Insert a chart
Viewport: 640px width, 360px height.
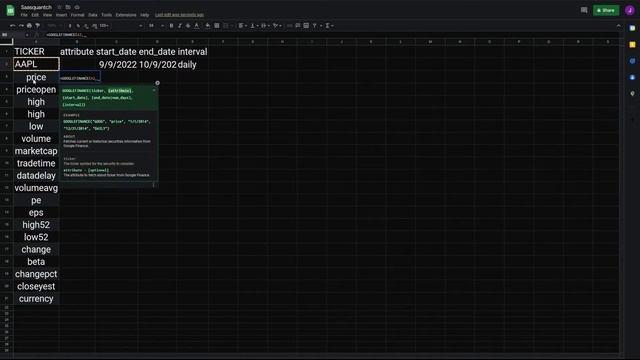click(x=306, y=25)
